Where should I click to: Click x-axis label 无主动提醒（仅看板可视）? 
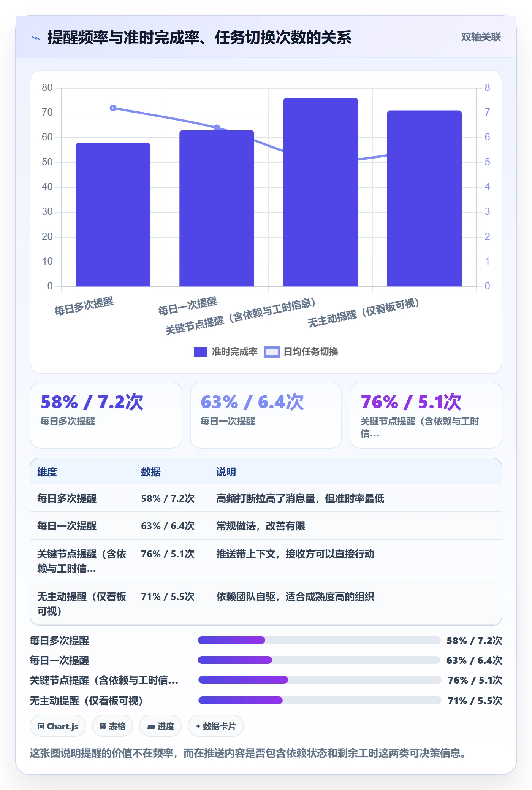pos(364,313)
